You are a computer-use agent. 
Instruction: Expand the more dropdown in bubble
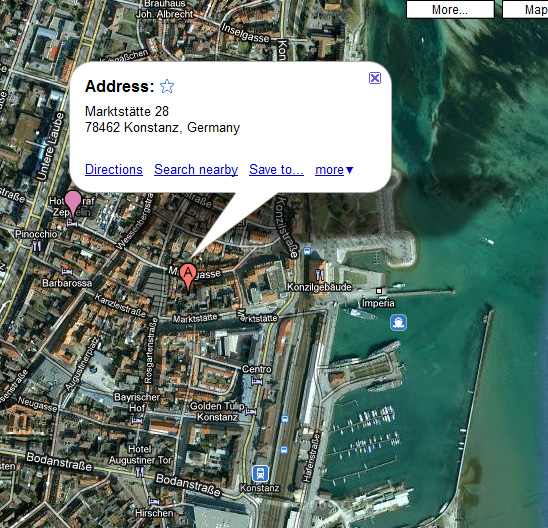coord(334,170)
